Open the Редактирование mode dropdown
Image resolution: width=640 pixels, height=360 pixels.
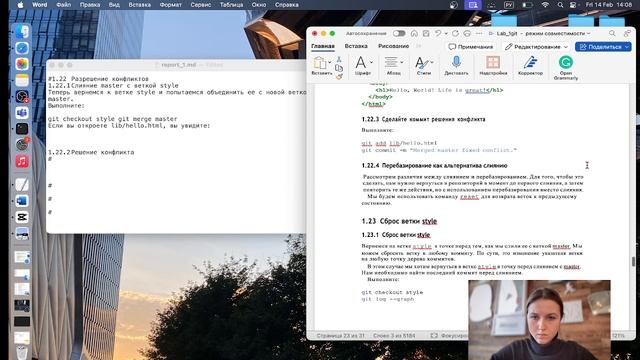[536, 47]
